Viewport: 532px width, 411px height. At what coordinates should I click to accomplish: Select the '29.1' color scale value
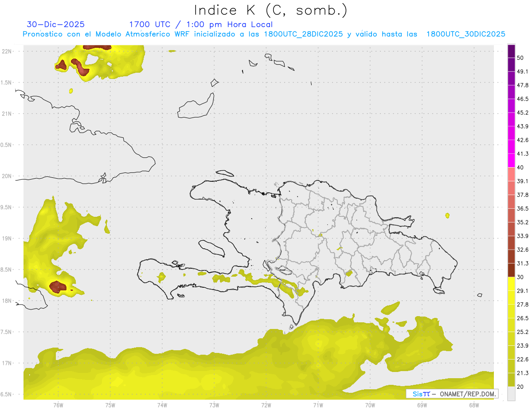(523, 291)
